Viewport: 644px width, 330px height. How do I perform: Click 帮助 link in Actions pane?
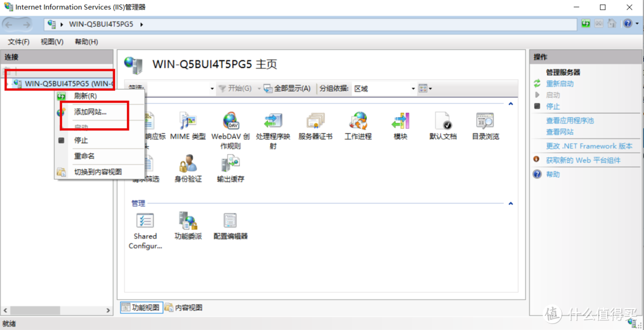click(553, 174)
